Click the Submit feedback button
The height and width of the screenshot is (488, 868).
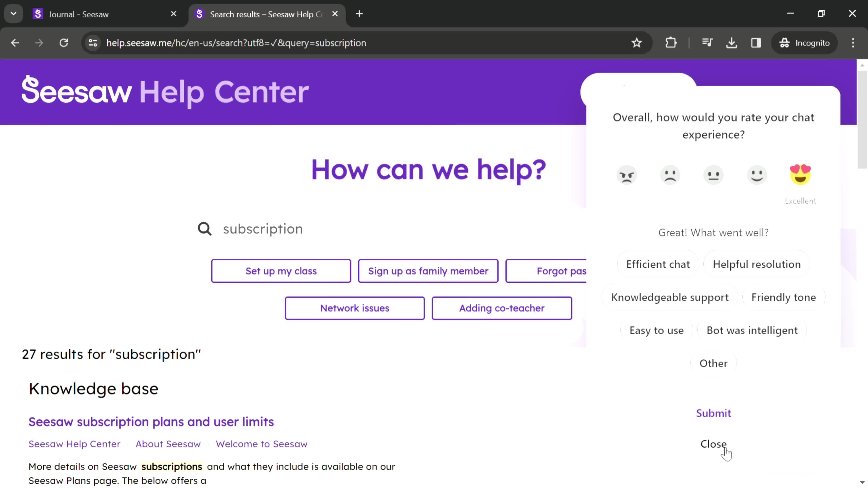714,413
